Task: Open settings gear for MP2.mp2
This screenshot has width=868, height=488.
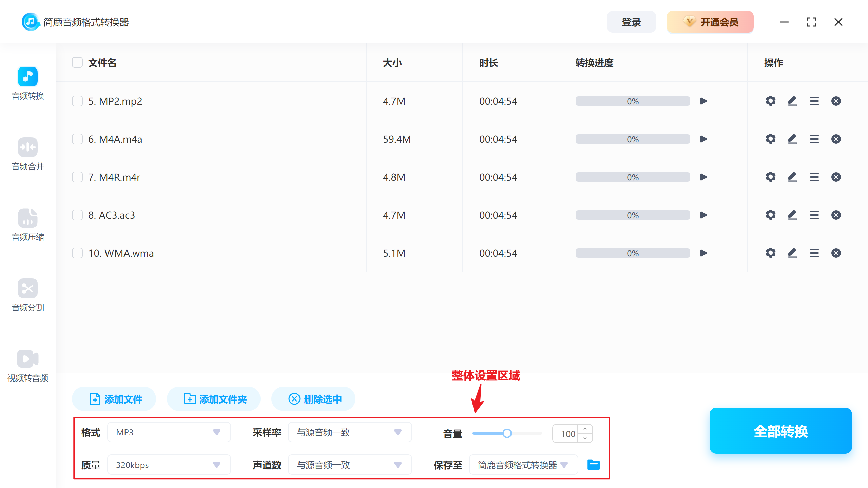Action: coord(770,101)
